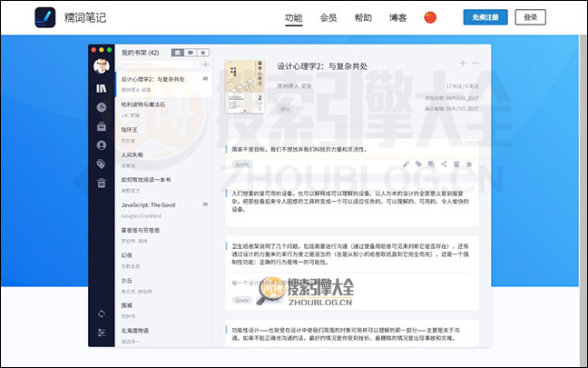The width and height of the screenshot is (588, 368).
Task: Open the three-dot more menu in the book header
Action: pos(475,63)
